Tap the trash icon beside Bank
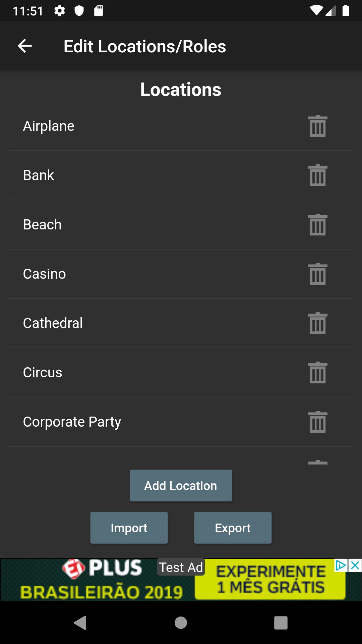The width and height of the screenshot is (362, 644). point(318,175)
